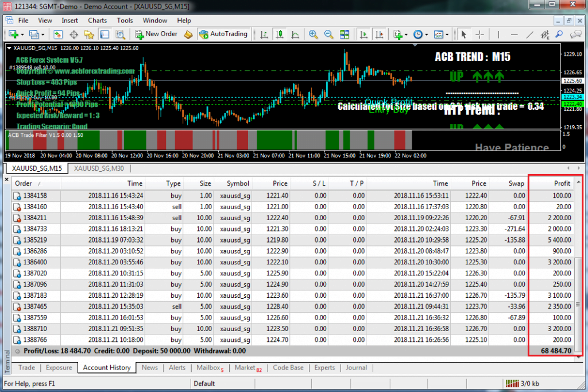
Task: Click the history list scrollbar up arrow
Action: 578,182
